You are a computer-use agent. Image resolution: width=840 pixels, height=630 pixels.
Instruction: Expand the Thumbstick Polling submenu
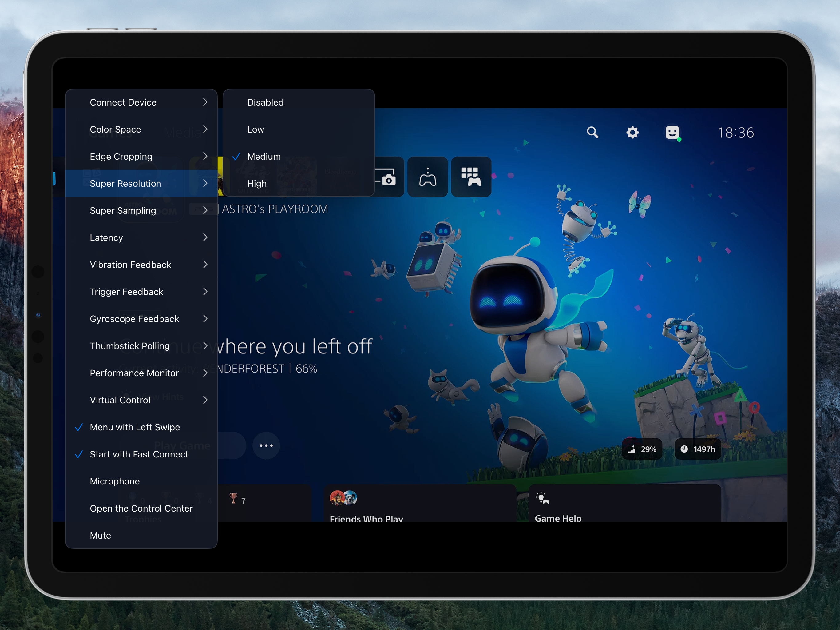[141, 346]
